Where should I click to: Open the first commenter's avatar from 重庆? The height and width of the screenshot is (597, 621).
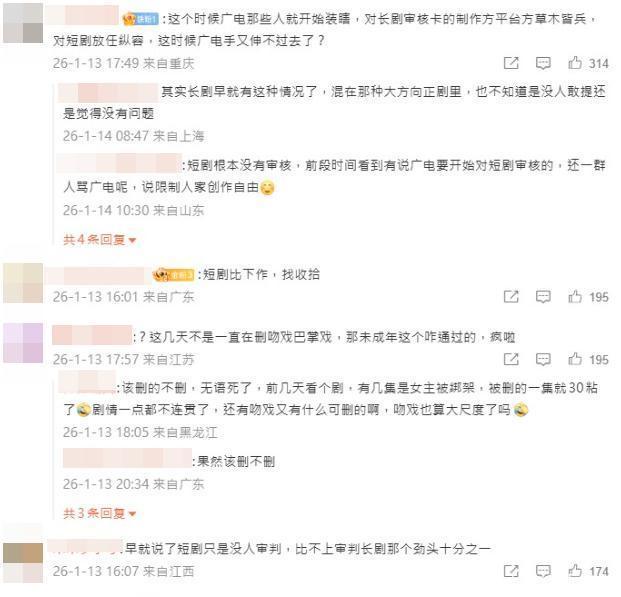pos(23,23)
